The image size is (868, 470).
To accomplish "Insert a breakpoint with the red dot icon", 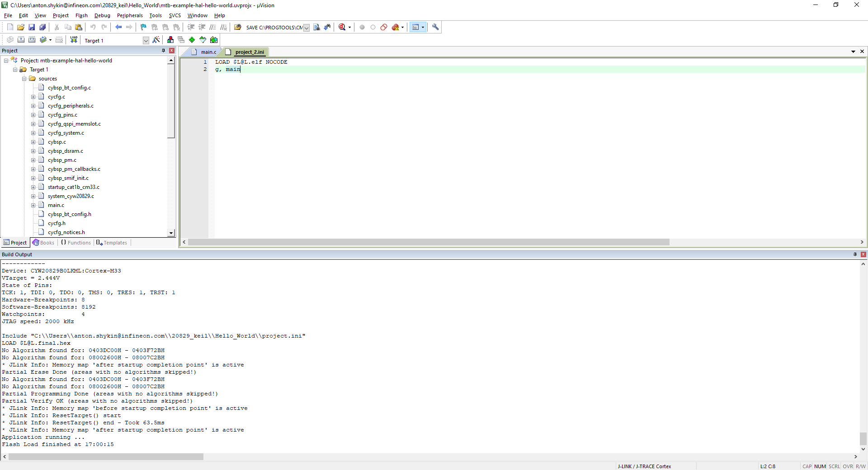I will 362,27.
